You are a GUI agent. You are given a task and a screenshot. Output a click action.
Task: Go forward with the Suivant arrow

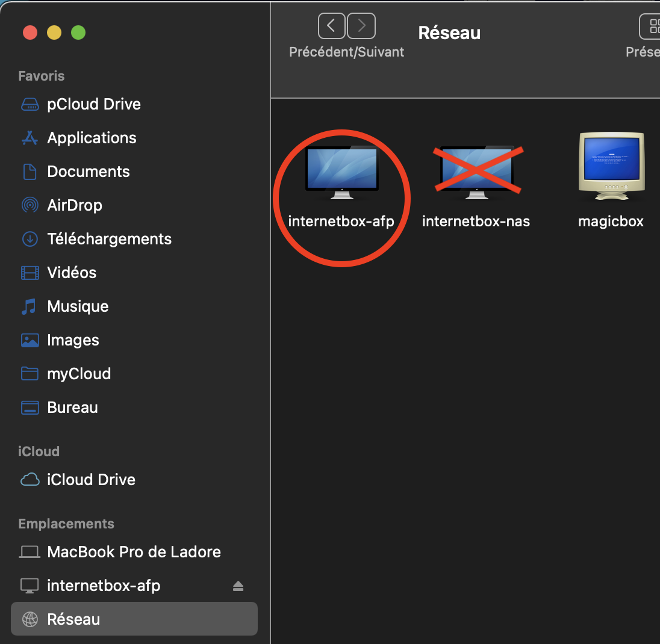tap(361, 26)
